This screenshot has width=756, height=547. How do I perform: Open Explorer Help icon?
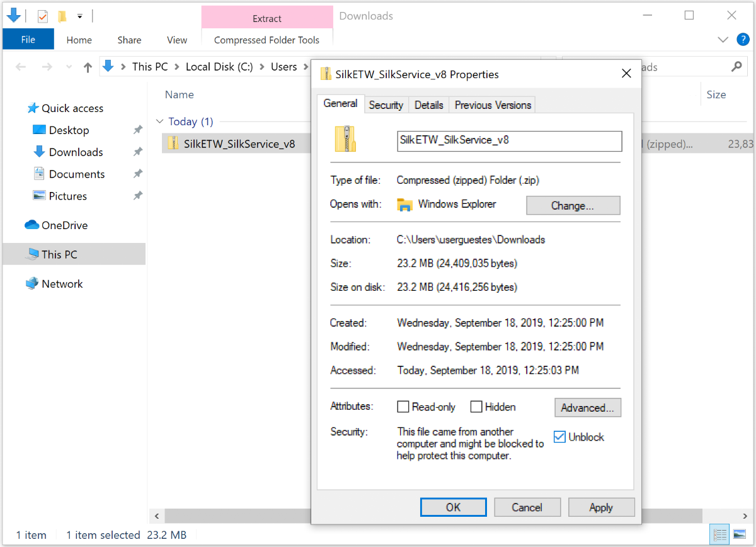tap(743, 40)
